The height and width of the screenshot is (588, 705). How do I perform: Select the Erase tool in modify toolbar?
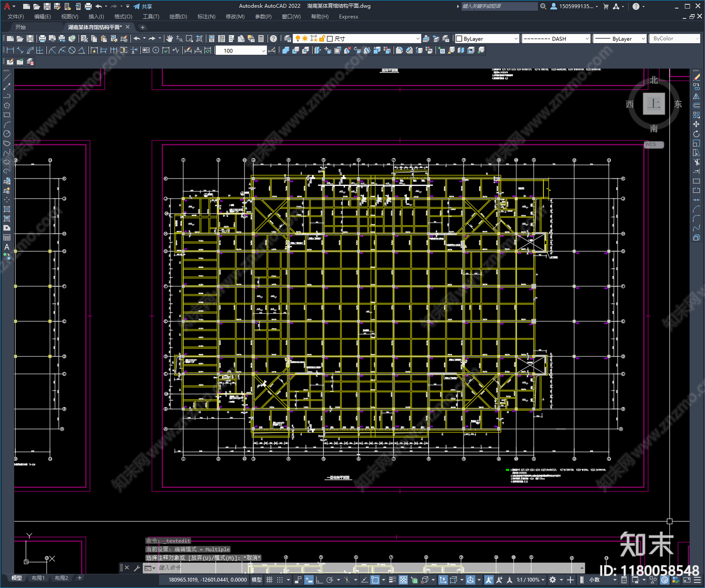pos(696,77)
